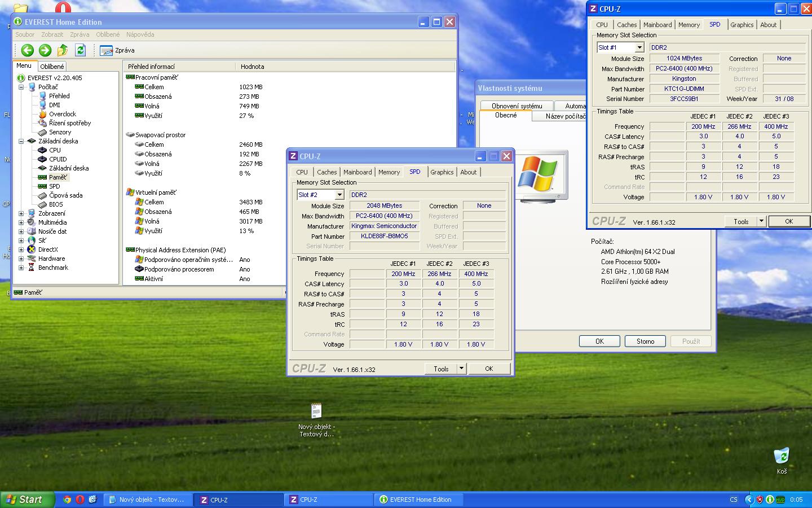
Task: Expand the Tools dropdown arrow in center CPU-Z
Action: [461, 369]
